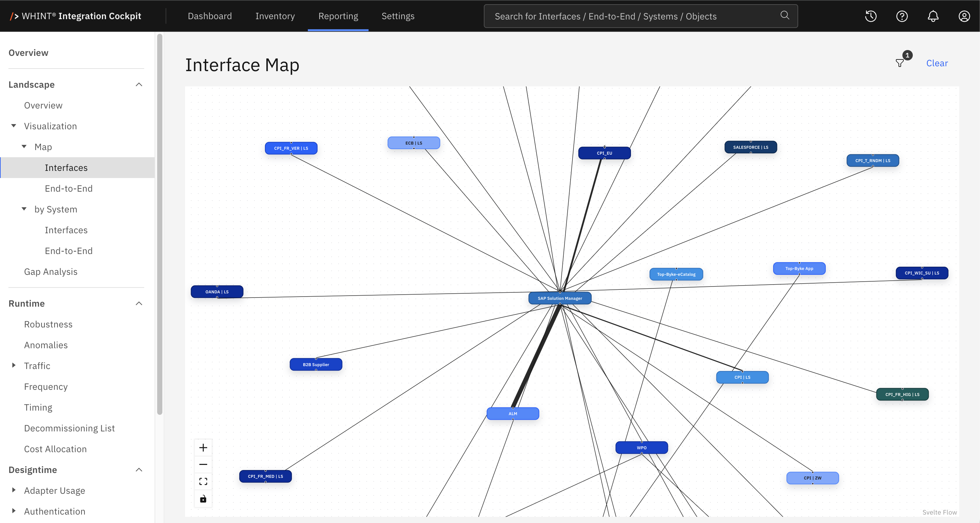The height and width of the screenshot is (523, 980).
Task: Select the CPI | LS node
Action: click(x=742, y=377)
